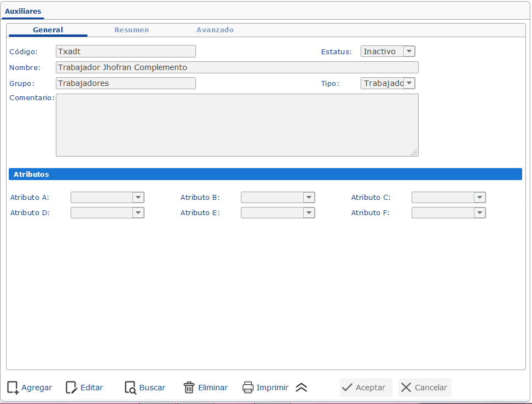Viewport: 532px width, 404px height.
Task: Click the 'Atributo F:' label
Action: tap(370, 213)
